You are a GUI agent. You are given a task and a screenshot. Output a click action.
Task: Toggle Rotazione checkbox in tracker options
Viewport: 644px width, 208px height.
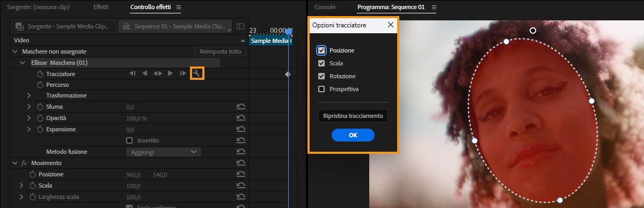(x=321, y=76)
